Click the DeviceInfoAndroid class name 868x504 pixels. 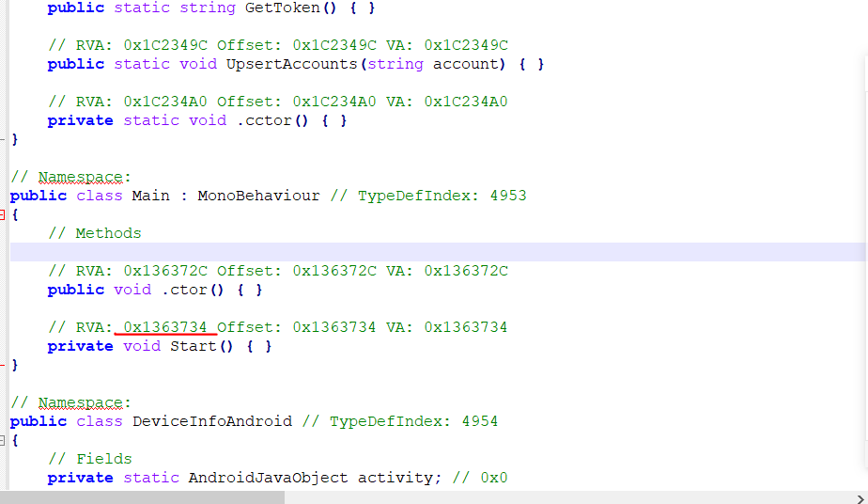click(x=211, y=421)
